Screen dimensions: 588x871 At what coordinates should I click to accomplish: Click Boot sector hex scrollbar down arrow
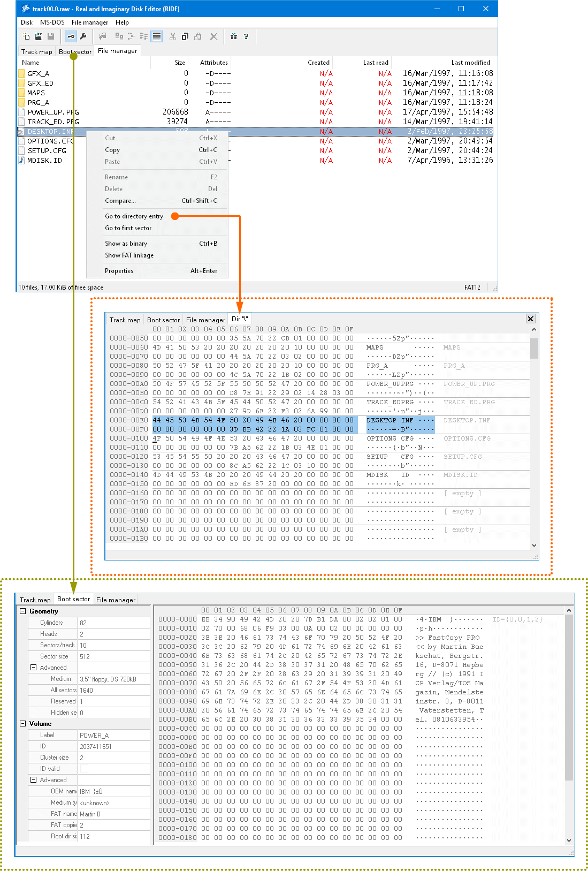tap(569, 840)
